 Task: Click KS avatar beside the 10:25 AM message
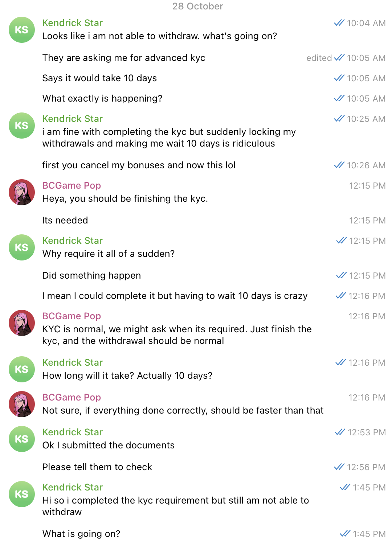(x=22, y=126)
